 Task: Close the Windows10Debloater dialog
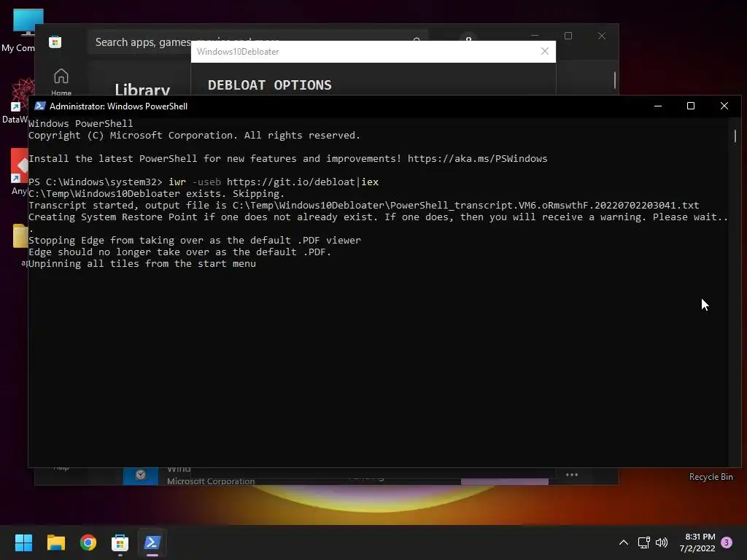[544, 52]
